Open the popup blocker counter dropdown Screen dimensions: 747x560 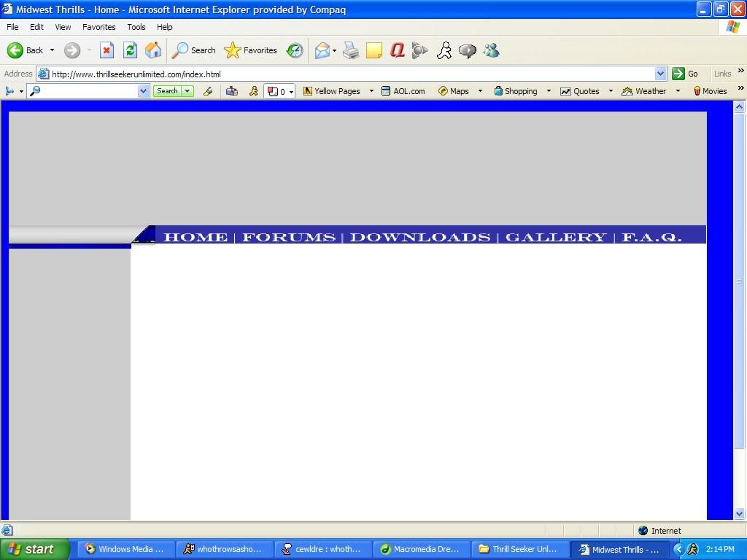click(291, 92)
